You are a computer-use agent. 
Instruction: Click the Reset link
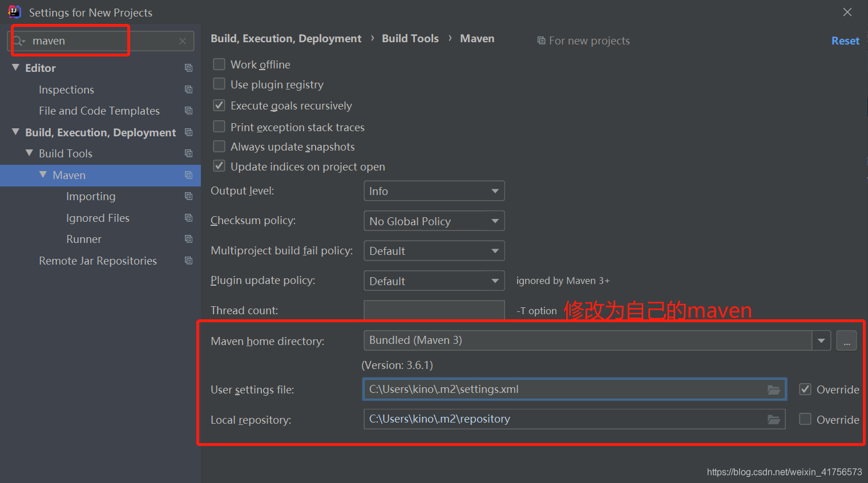click(x=845, y=41)
